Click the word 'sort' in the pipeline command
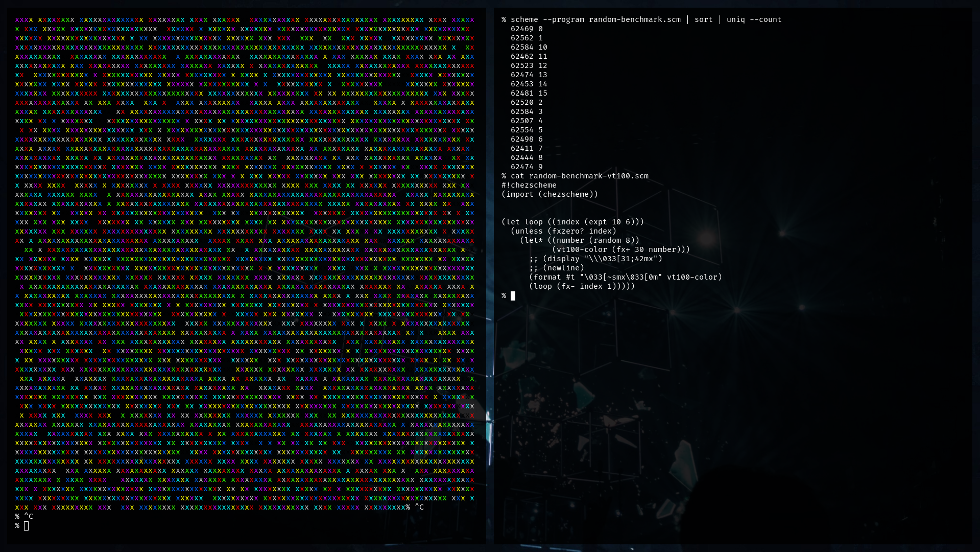The height and width of the screenshot is (552, 980). [x=703, y=19]
